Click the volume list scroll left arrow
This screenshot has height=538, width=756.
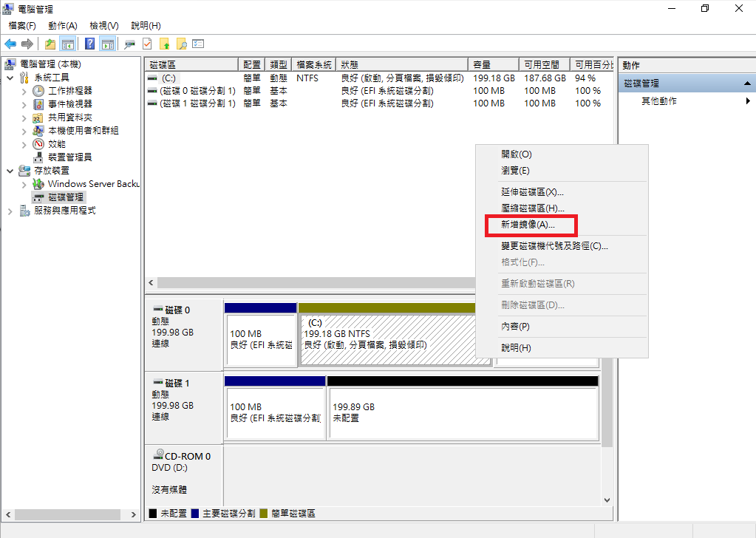click(151, 283)
